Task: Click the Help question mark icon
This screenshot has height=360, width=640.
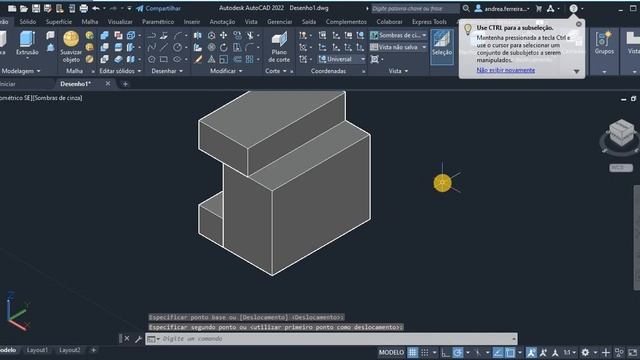Action: click(x=573, y=8)
